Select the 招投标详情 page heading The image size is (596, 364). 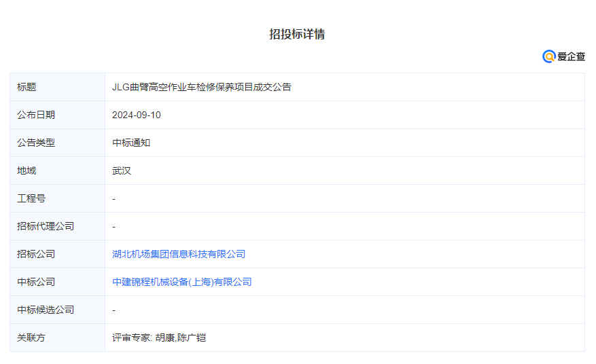click(297, 34)
